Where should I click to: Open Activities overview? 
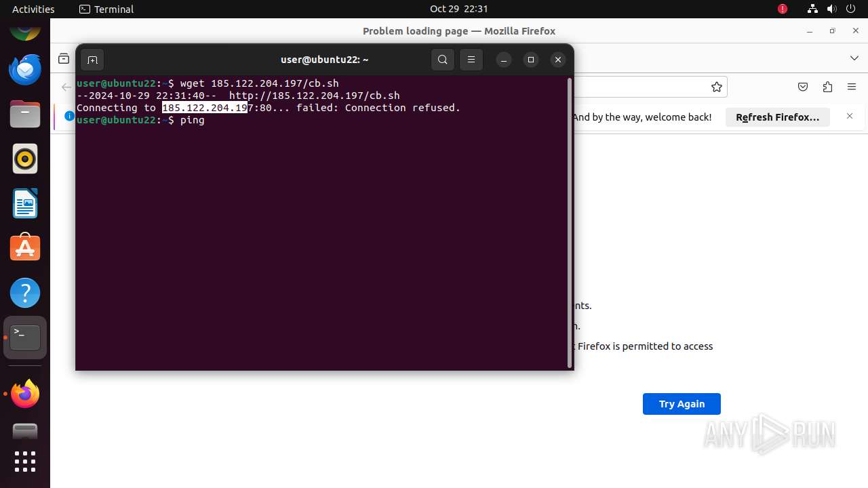click(x=33, y=9)
